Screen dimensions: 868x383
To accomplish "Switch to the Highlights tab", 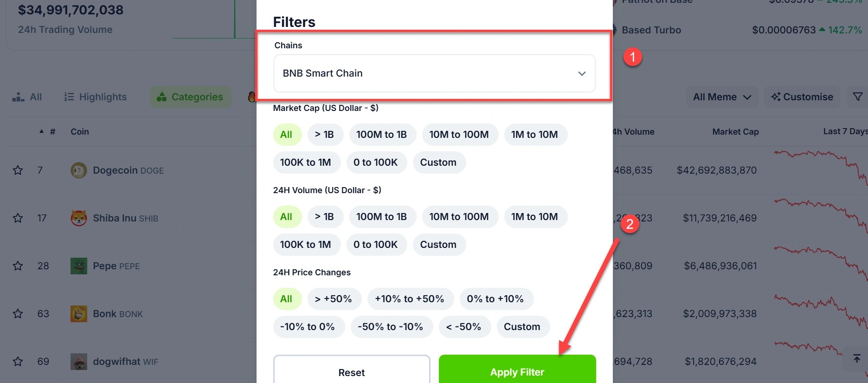I will click(95, 97).
